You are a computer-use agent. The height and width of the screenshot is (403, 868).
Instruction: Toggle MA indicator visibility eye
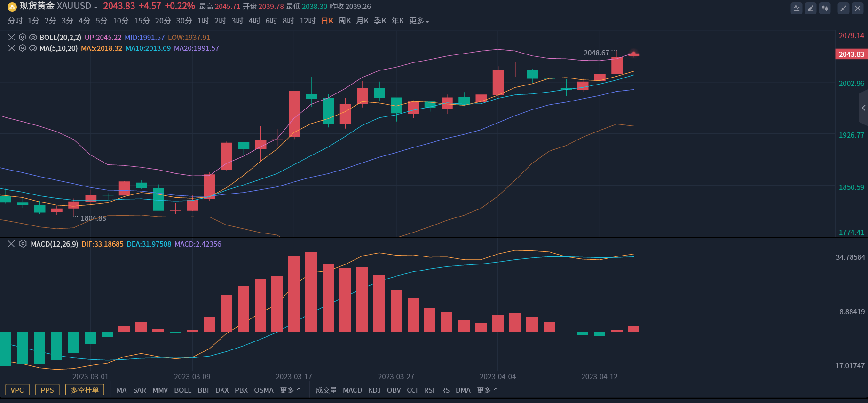tap(33, 48)
